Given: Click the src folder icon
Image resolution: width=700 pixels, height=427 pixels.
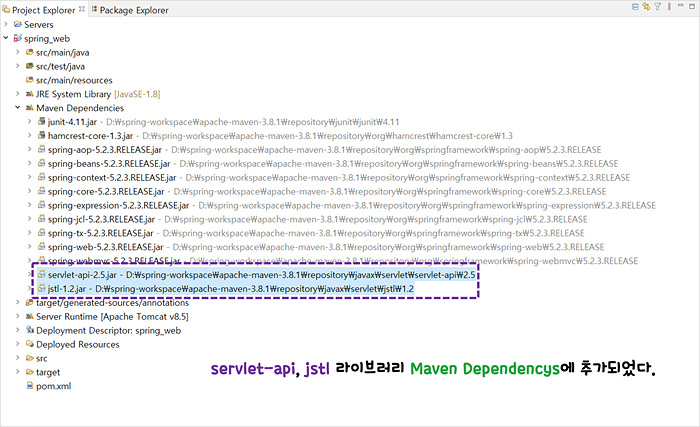Looking at the screenshot, I should (29, 358).
